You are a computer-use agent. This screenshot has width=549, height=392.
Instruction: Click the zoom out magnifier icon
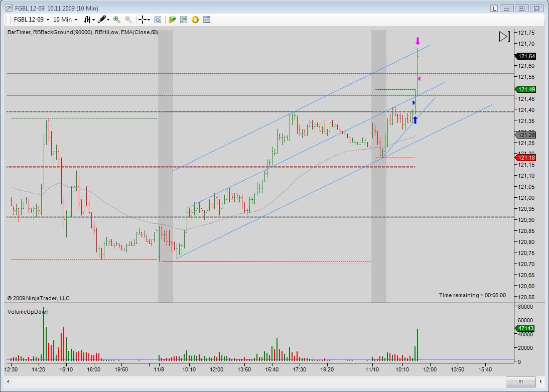click(x=128, y=20)
